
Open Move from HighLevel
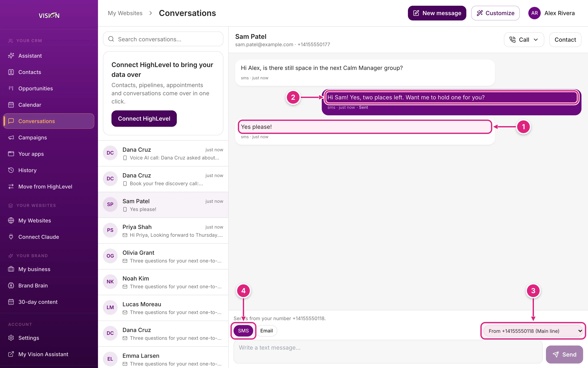[49, 186]
